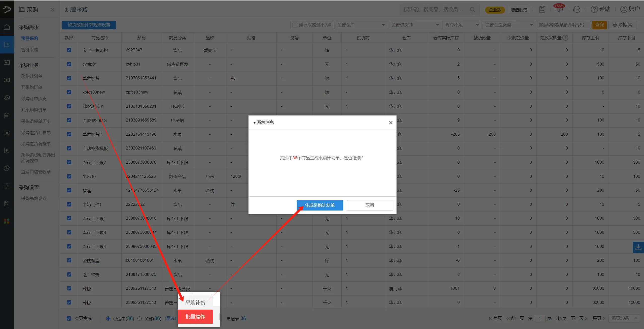The height and width of the screenshot is (329, 644).
Task: Choose 采购补货 from the batch operations menu
Action: pos(195,302)
